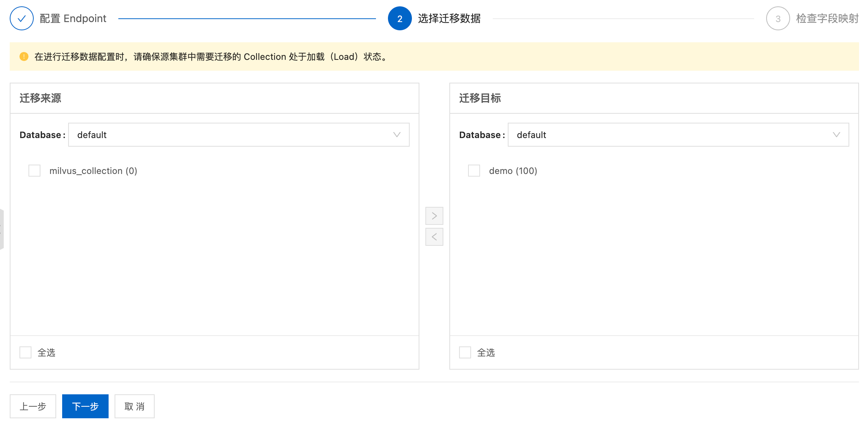Click the 上一步 button
This screenshot has width=868, height=425.
pyautogui.click(x=33, y=406)
